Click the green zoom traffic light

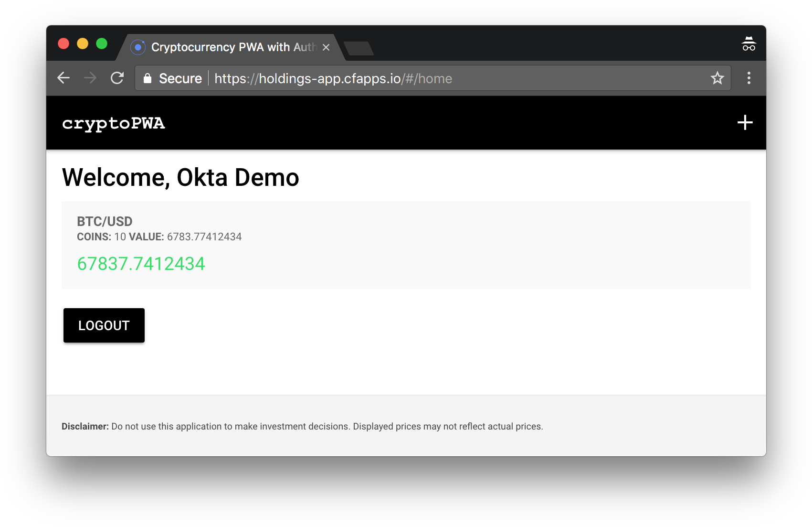[x=102, y=43]
